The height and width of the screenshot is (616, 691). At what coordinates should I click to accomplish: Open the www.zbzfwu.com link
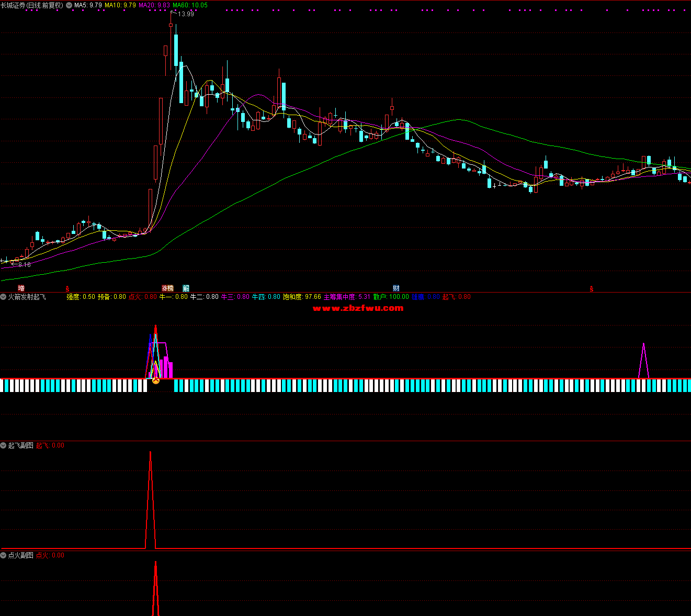click(x=358, y=308)
